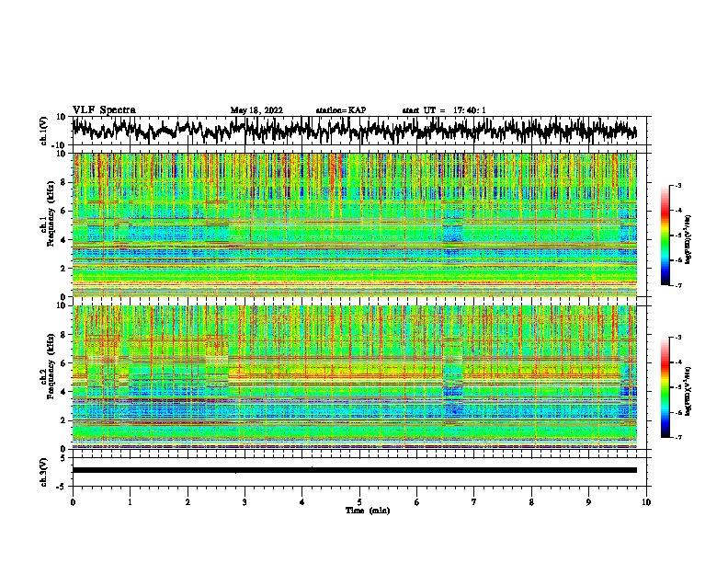Viewport: 728px width, 563px height.
Task: Select the date 'May 18, 2022'
Action: [256, 110]
